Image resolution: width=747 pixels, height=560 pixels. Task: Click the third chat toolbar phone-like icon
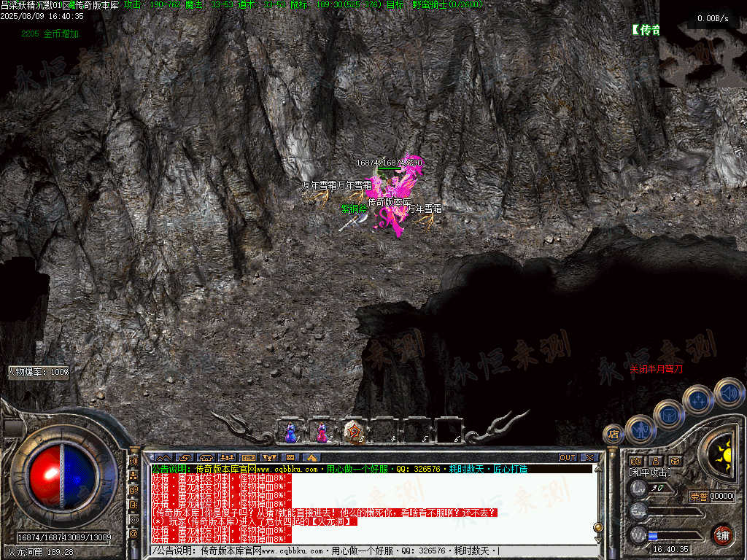(206, 458)
